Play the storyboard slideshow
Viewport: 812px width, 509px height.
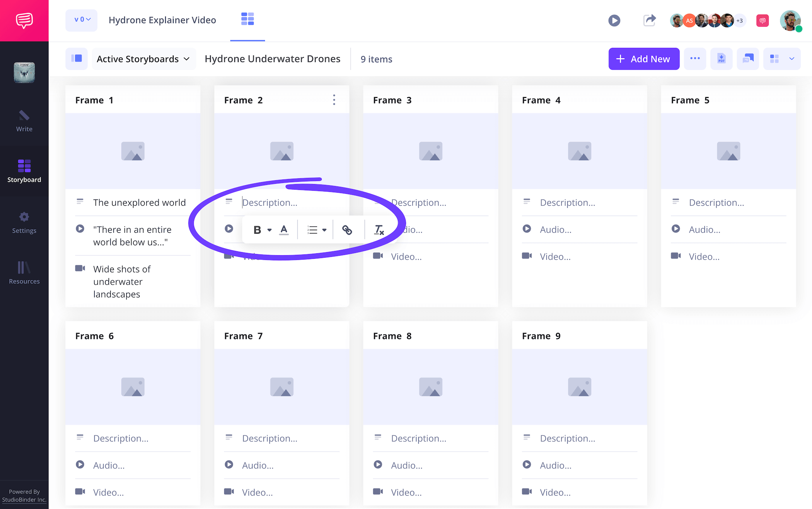click(x=614, y=20)
